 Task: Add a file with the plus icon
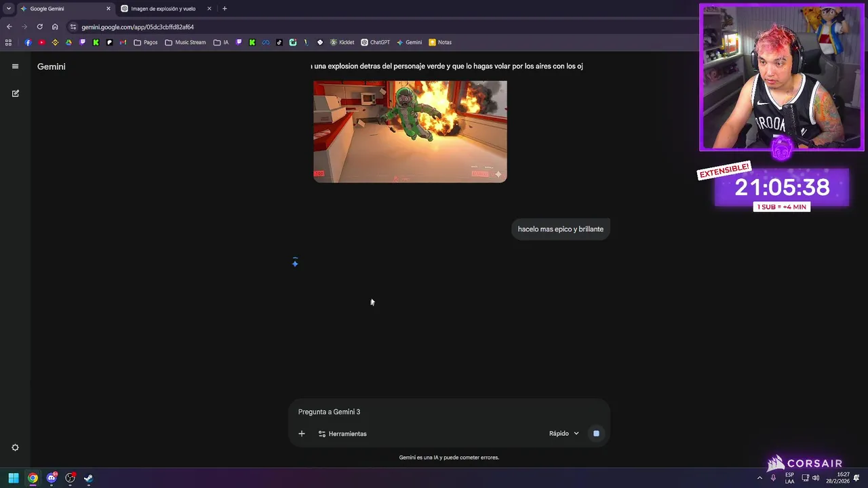tap(302, 434)
